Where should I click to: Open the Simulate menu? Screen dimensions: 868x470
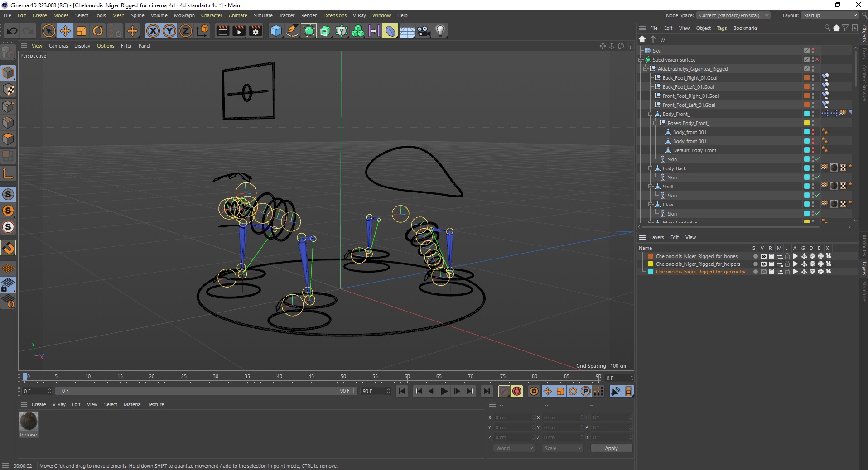coord(263,15)
